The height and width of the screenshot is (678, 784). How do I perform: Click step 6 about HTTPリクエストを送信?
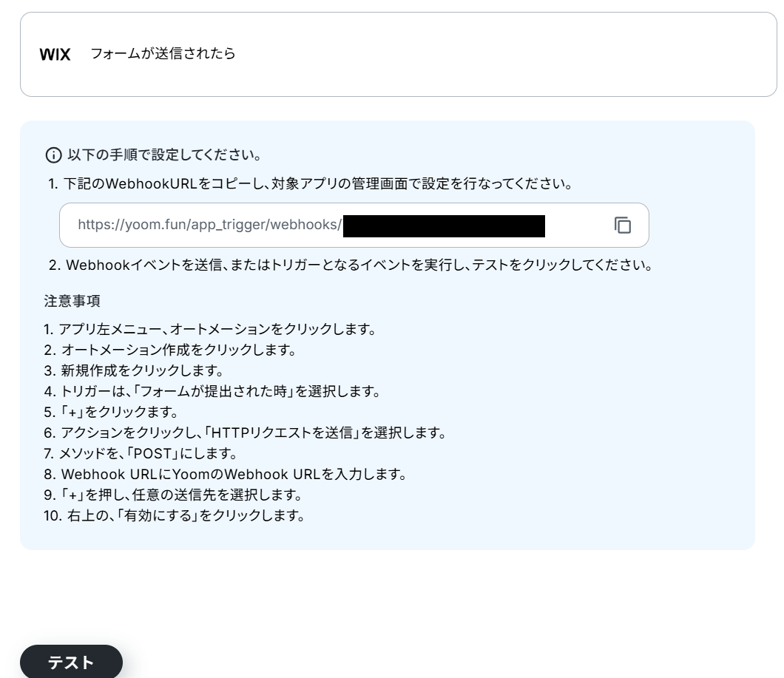point(245,433)
